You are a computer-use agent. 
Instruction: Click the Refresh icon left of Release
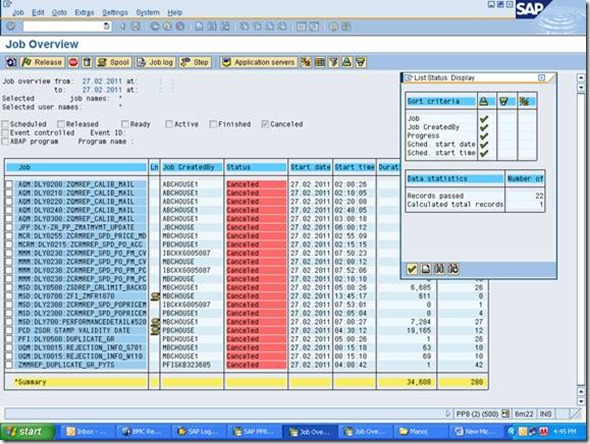[x=11, y=62]
